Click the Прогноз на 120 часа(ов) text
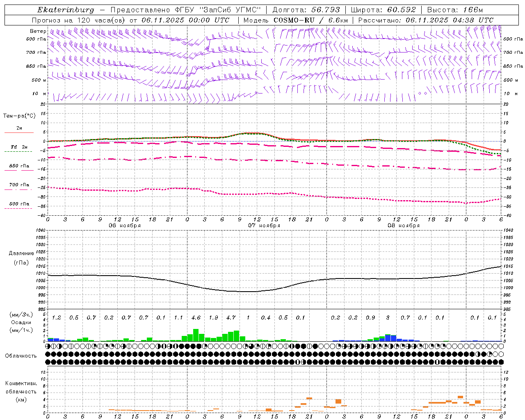This screenshot has width=525, height=420. [x=79, y=20]
